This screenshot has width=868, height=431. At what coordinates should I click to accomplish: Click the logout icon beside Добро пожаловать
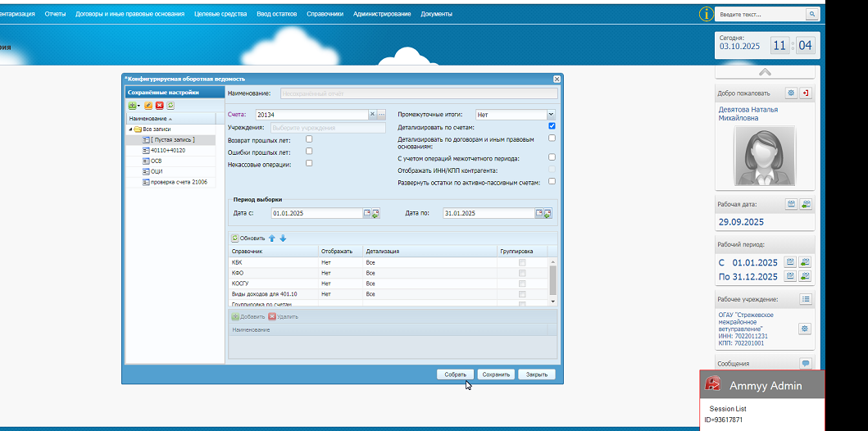pyautogui.click(x=806, y=93)
